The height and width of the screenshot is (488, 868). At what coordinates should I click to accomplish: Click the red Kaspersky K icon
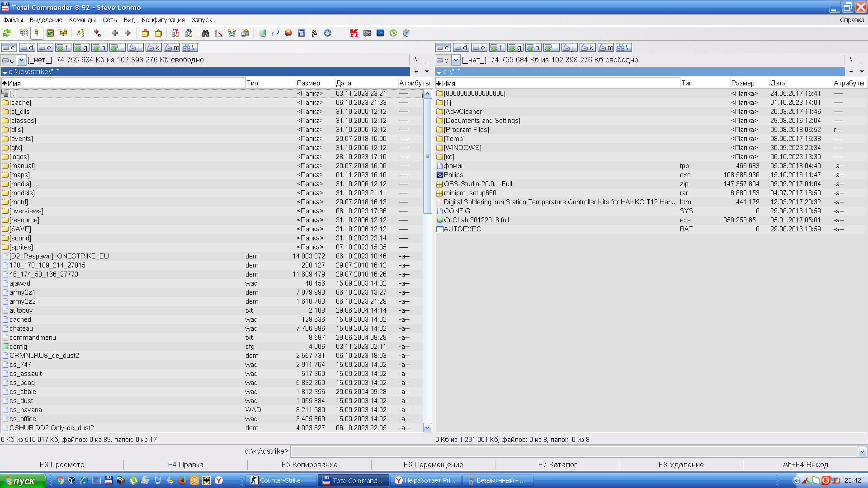click(x=354, y=33)
